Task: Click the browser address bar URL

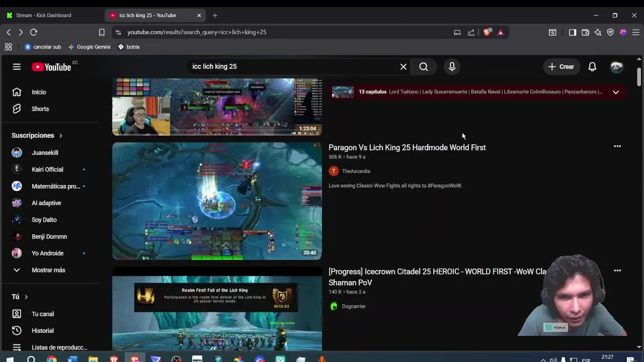Action: coord(197,32)
